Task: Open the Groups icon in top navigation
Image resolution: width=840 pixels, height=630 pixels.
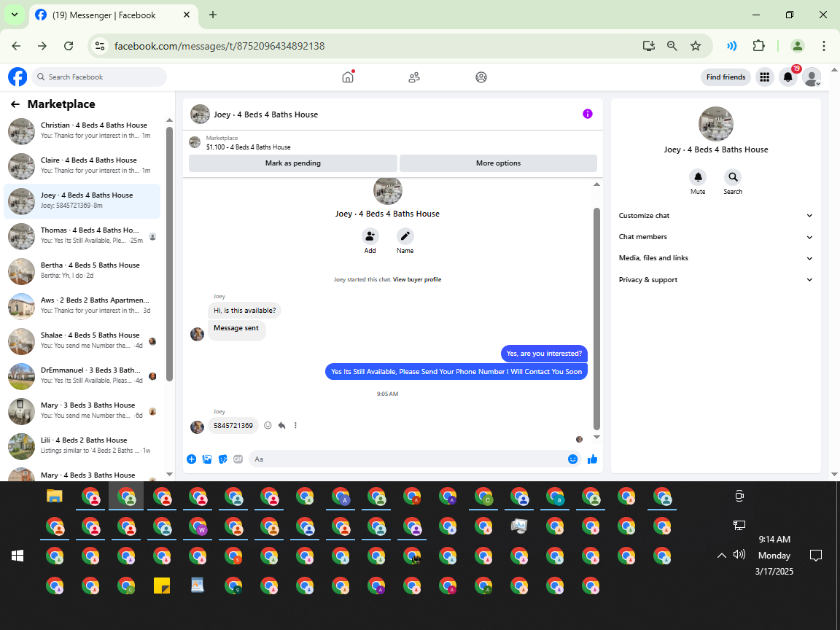Action: (481, 77)
